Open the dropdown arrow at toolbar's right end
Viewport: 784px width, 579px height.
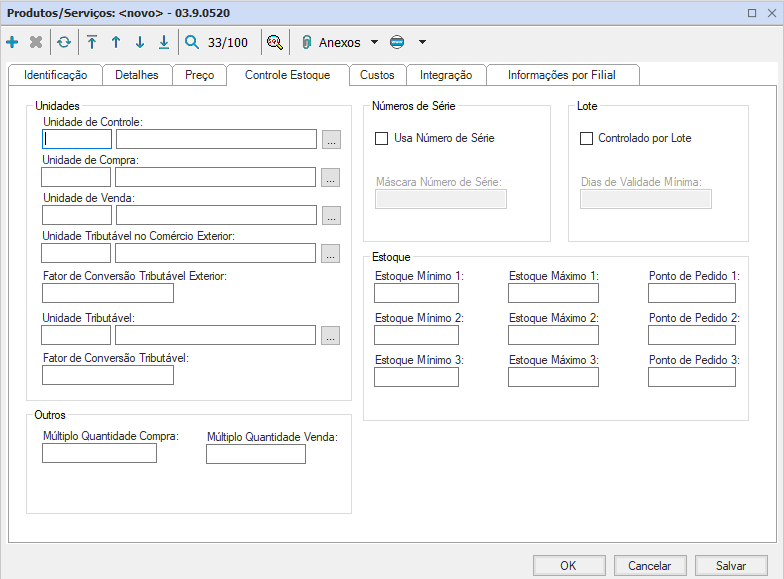click(422, 42)
